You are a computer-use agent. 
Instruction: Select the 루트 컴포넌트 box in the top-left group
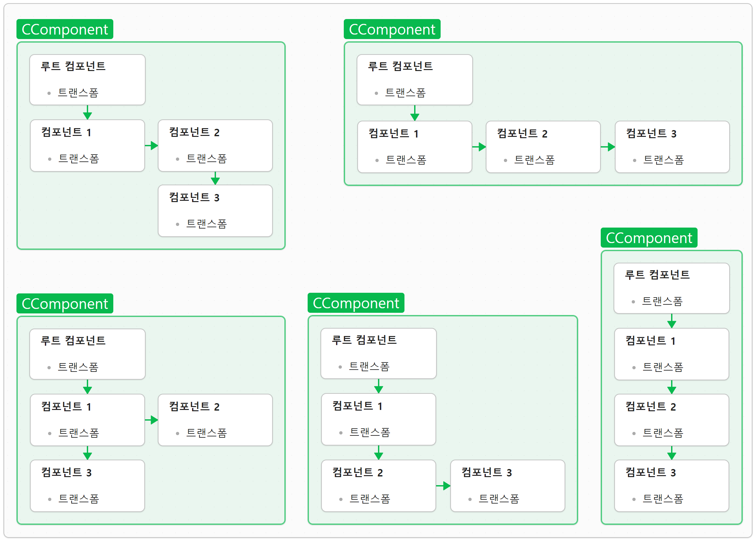pyautogui.click(x=87, y=80)
